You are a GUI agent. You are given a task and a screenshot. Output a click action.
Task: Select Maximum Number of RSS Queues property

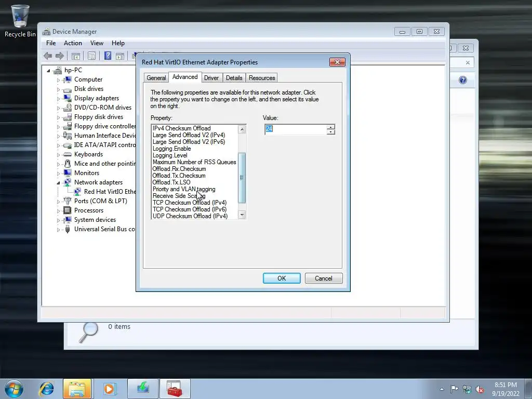click(195, 162)
